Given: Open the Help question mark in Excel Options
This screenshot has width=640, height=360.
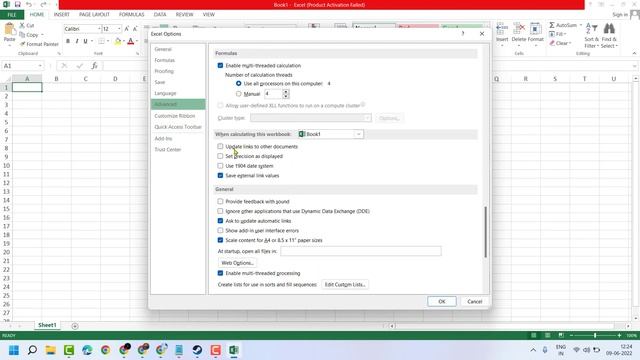Looking at the screenshot, I should click(463, 33).
